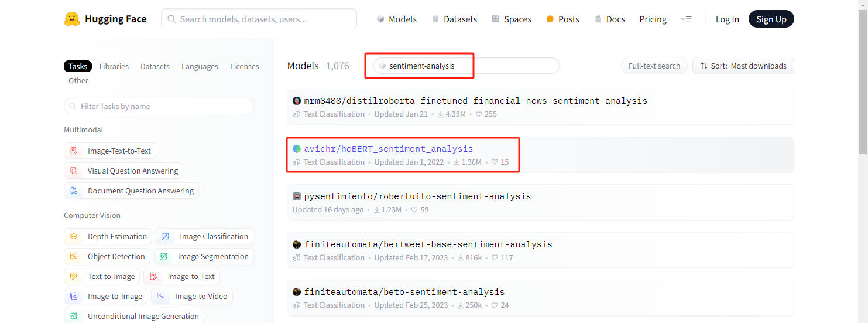
Task: Click the Document Question Answering task icon
Action: click(x=74, y=191)
